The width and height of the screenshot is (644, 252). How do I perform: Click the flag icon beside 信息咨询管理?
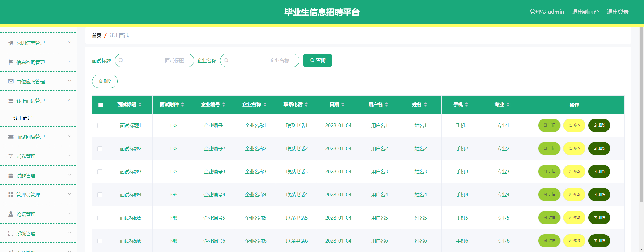coord(10,62)
